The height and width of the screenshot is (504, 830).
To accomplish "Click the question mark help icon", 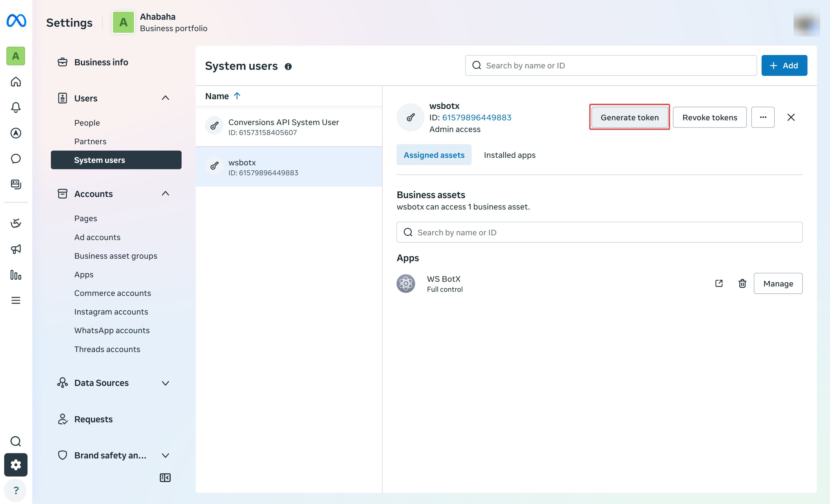I will [x=16, y=491].
